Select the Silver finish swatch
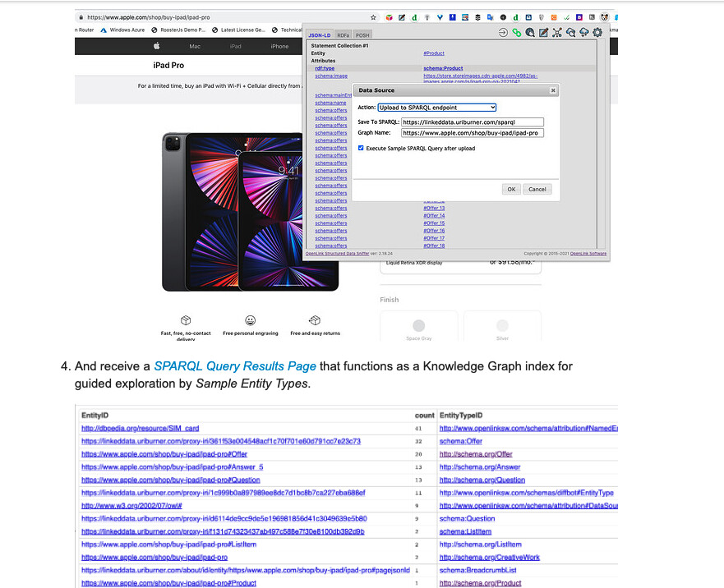Viewport: 724px width, 588px height. pyautogui.click(x=502, y=326)
